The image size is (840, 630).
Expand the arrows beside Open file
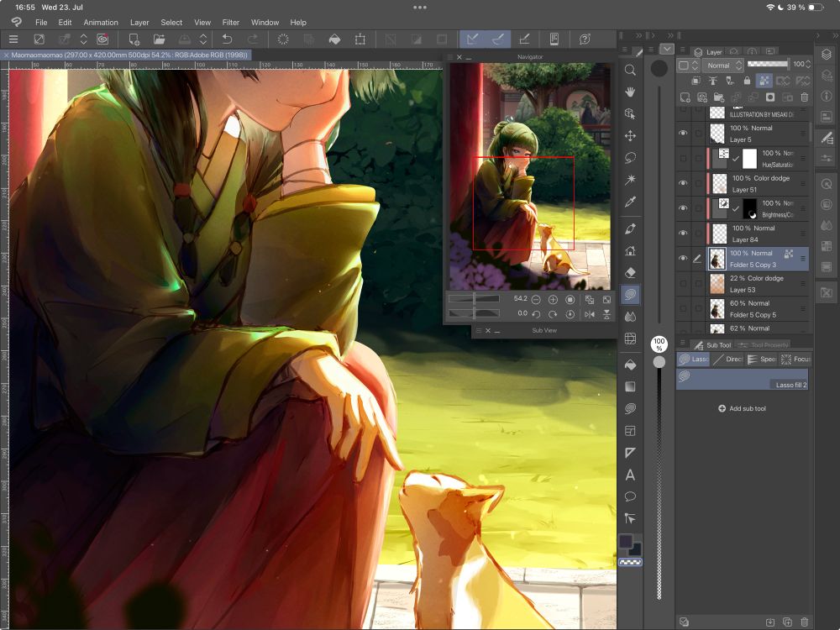[203, 39]
